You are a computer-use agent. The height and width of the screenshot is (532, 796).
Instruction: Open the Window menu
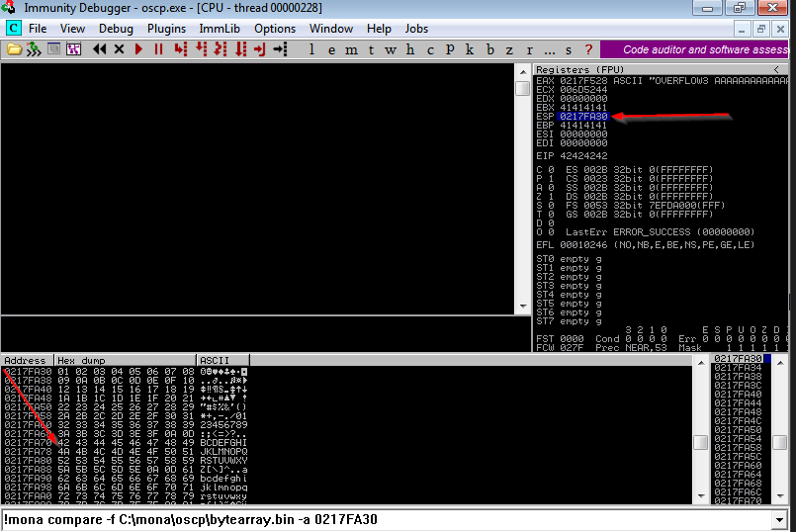(331, 29)
